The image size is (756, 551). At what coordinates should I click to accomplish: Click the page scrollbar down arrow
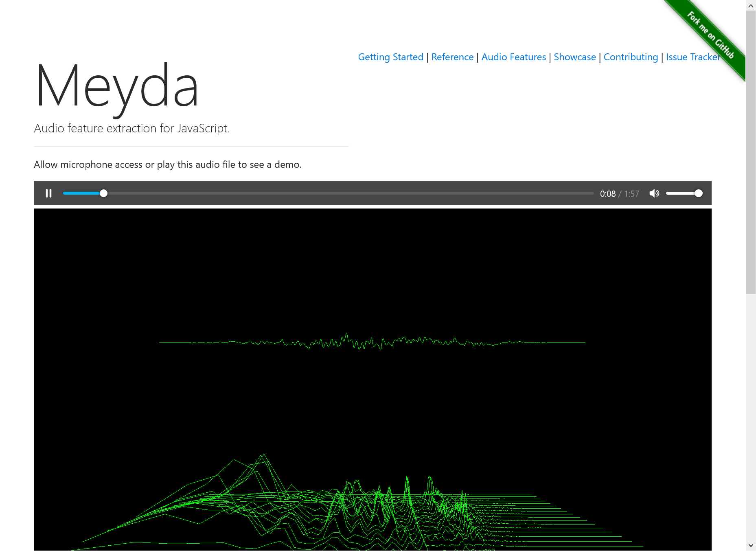click(751, 545)
